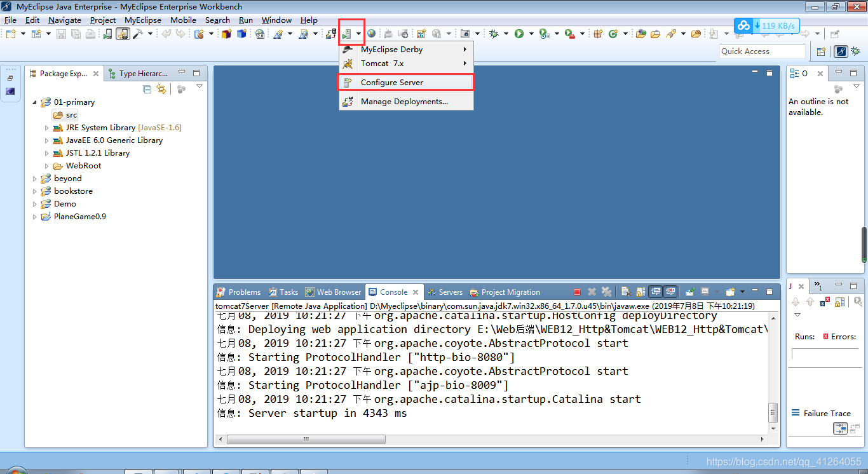Toggle Scroll Lock in Console toolbar
868x474 pixels.
coord(641,292)
